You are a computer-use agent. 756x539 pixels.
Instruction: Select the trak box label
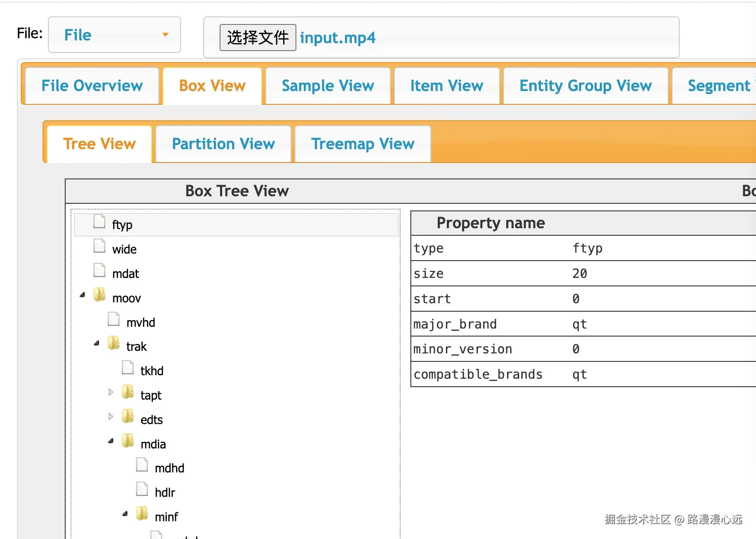[136, 346]
